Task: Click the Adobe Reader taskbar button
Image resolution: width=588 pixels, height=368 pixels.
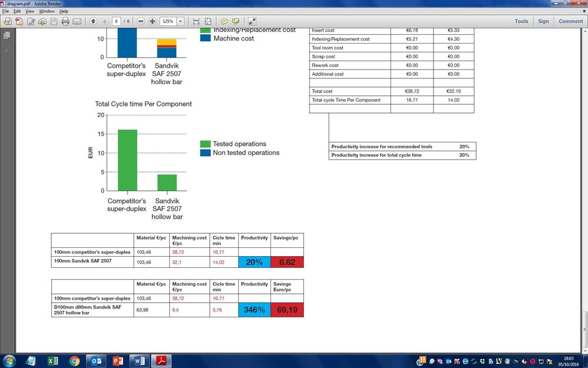Action: [x=161, y=362]
